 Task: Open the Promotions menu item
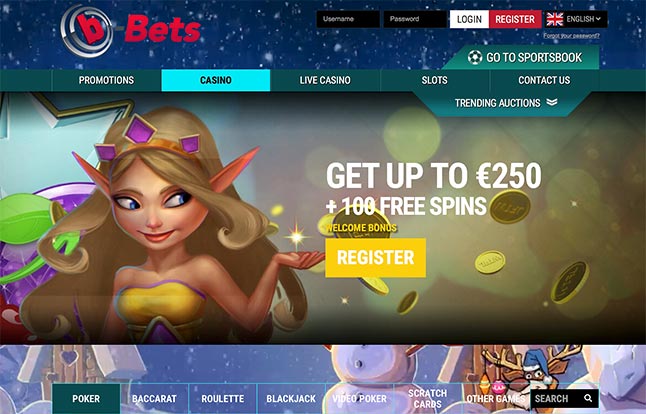(x=106, y=80)
